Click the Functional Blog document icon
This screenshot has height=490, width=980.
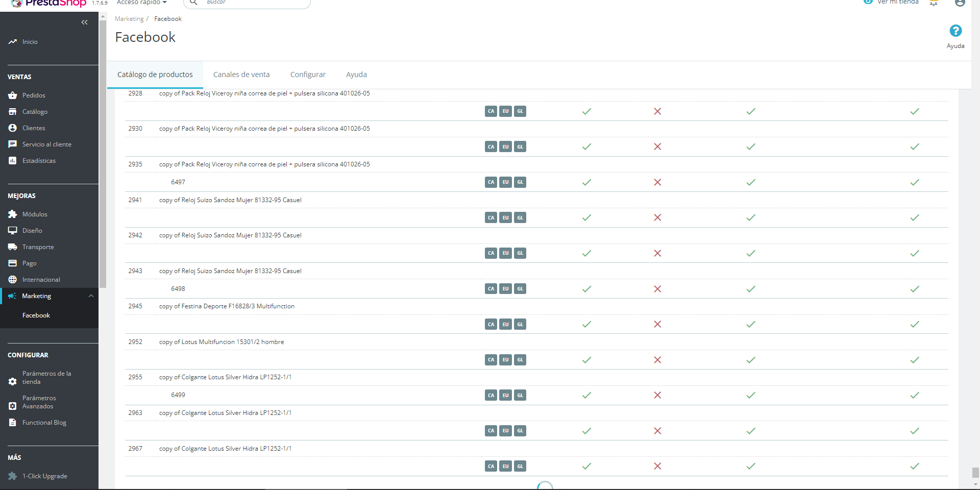point(13,423)
